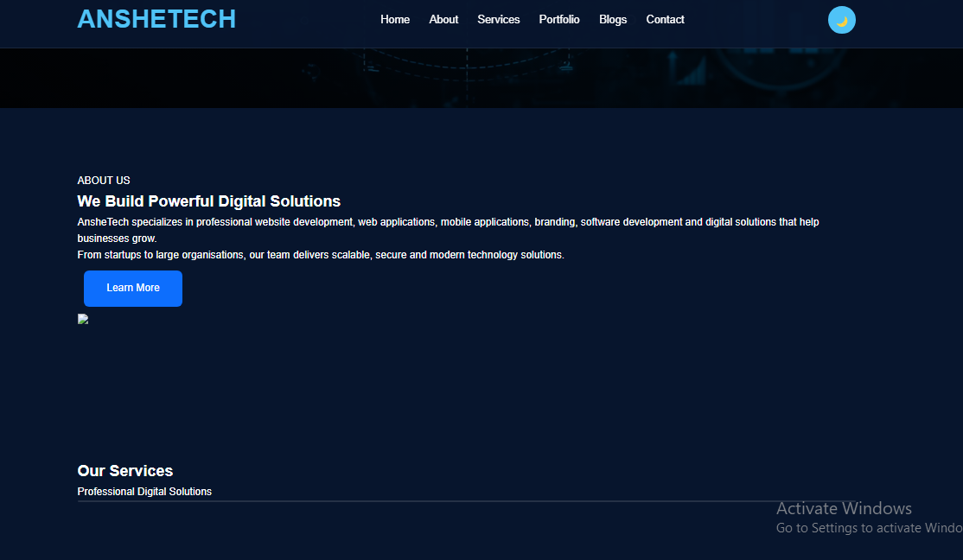Click the Professional Digital Solutions subtitle
963x560 pixels.
(x=144, y=492)
